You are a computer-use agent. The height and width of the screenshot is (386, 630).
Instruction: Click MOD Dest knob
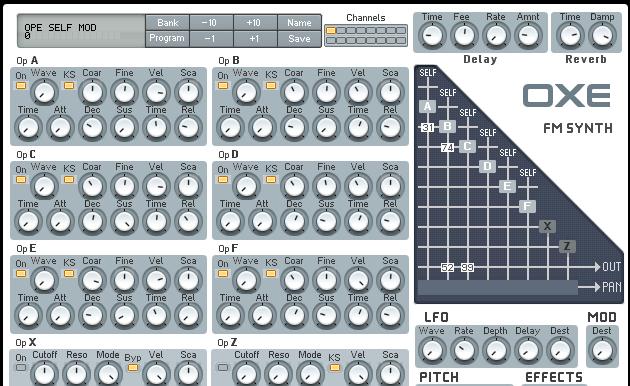click(602, 350)
